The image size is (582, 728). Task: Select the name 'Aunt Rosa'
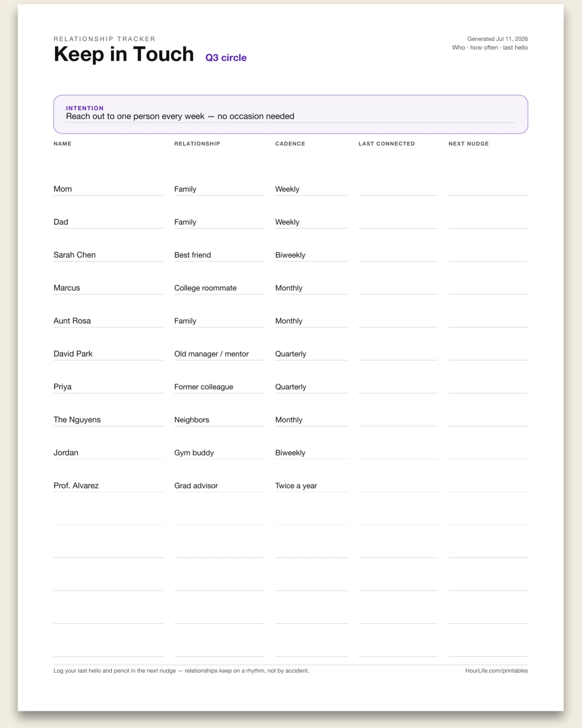coord(72,321)
